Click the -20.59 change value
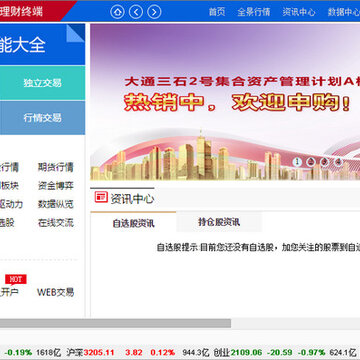360x360 pixels. (281, 352)
